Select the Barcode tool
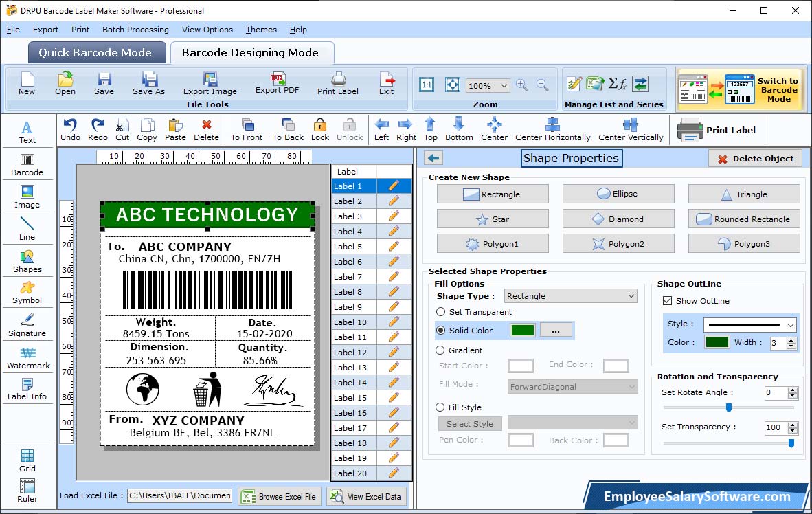Viewport: 812px width, 514px height. point(27,165)
